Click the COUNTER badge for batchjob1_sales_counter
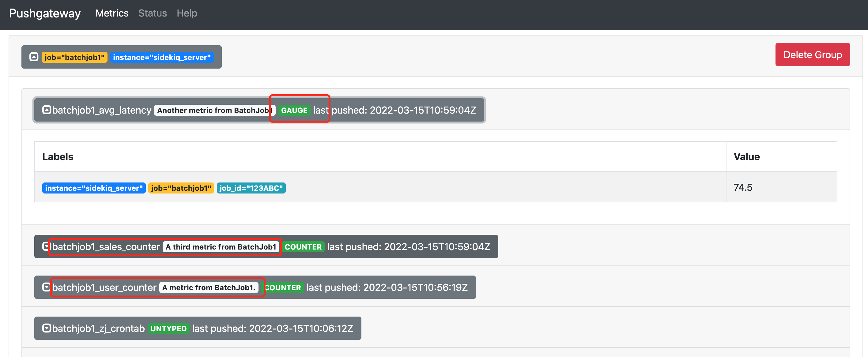 click(x=303, y=247)
